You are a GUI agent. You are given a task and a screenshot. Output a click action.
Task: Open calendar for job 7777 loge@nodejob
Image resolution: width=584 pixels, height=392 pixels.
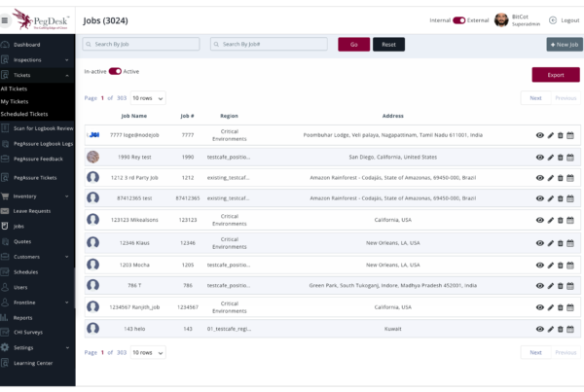[570, 135]
